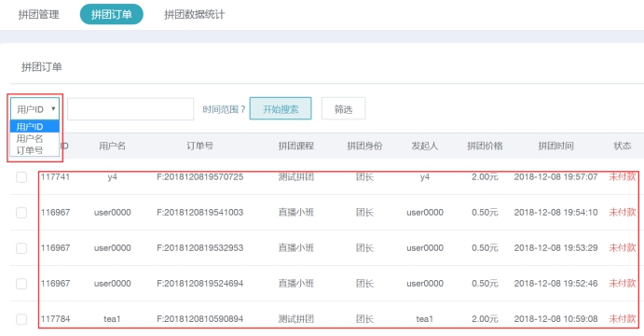Click the 拼团订单 section heading
The height and width of the screenshot is (336, 644).
coord(42,66)
